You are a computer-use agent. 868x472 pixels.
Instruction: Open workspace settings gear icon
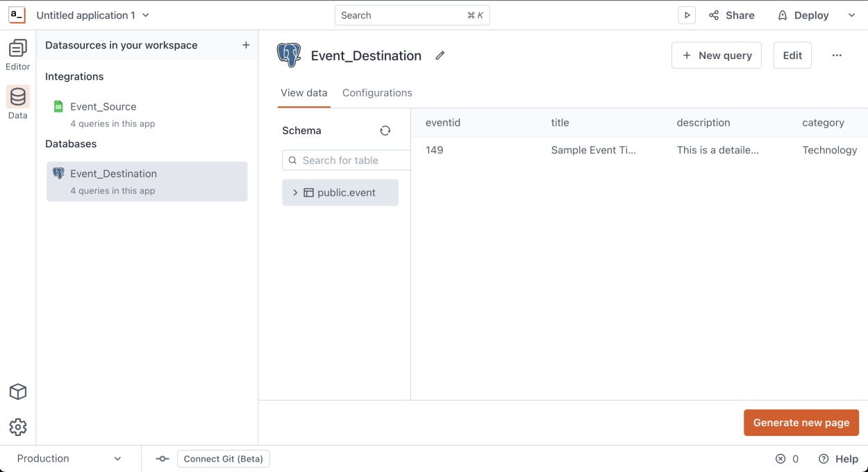17,427
